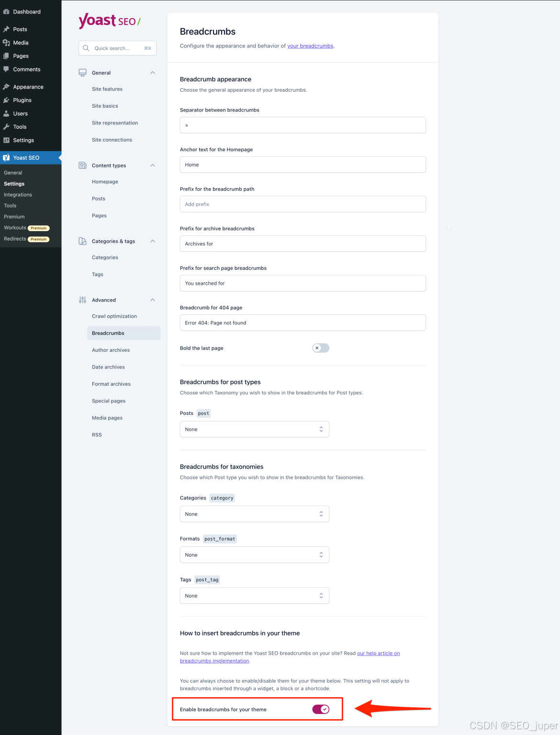Collapse the General section chevron
560x735 pixels.
[x=153, y=73]
